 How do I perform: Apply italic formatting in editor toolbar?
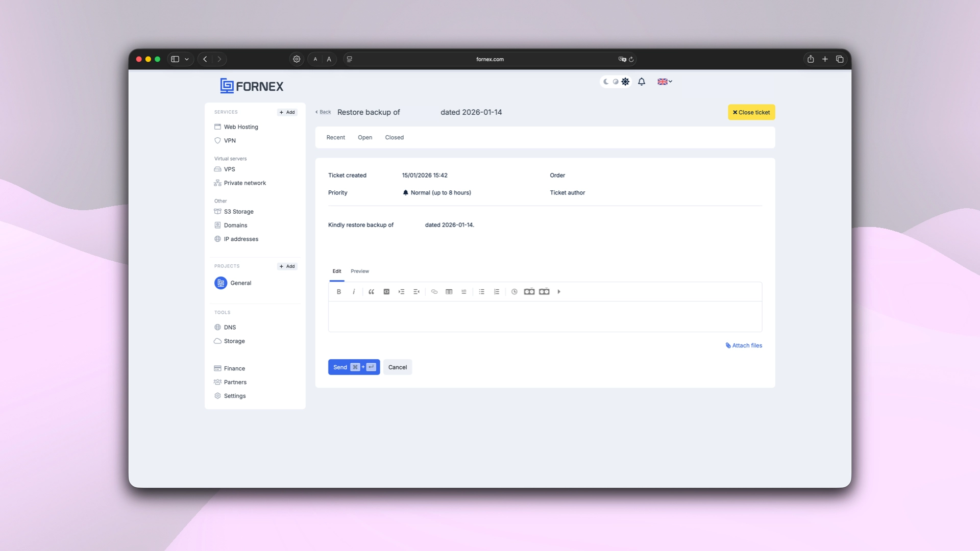click(354, 292)
